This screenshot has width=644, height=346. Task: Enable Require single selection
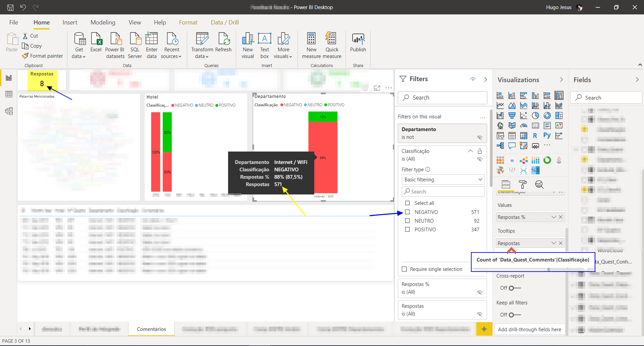405,269
